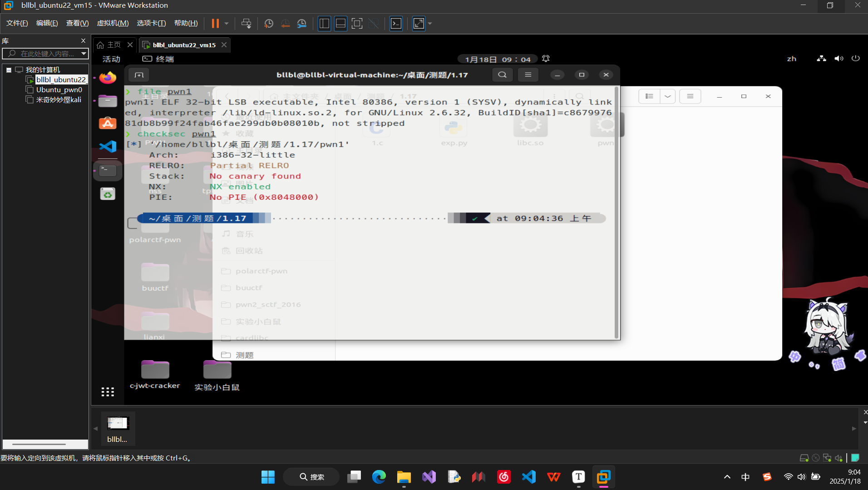Show hidden system tray icons
The width and height of the screenshot is (868, 490).
727,477
